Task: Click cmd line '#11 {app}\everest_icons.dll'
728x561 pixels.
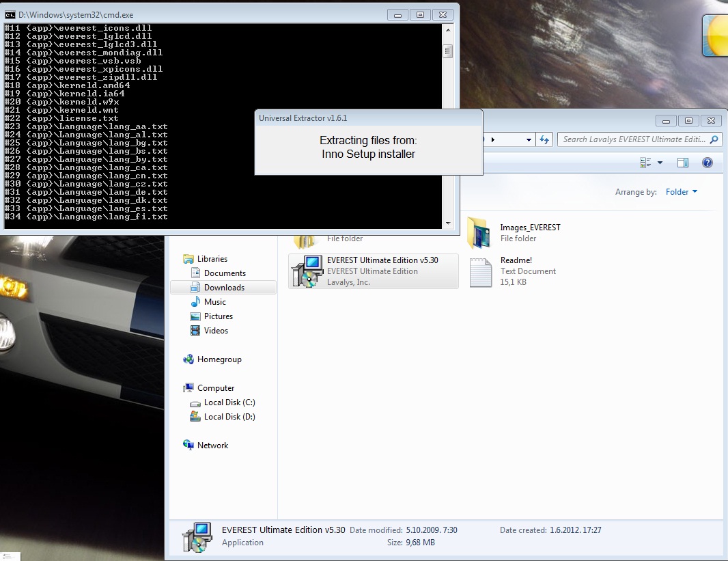Action: [78, 28]
